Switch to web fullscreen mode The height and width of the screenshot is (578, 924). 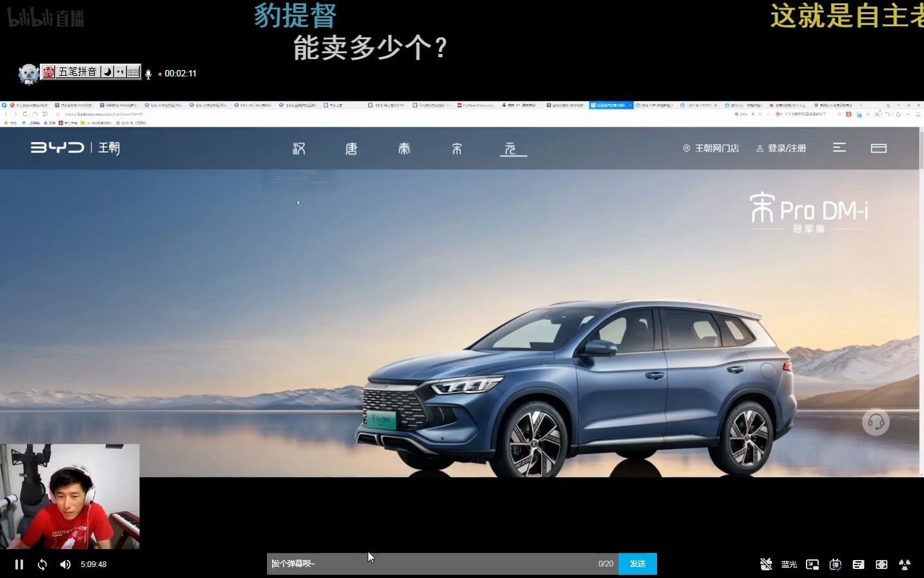click(x=882, y=564)
